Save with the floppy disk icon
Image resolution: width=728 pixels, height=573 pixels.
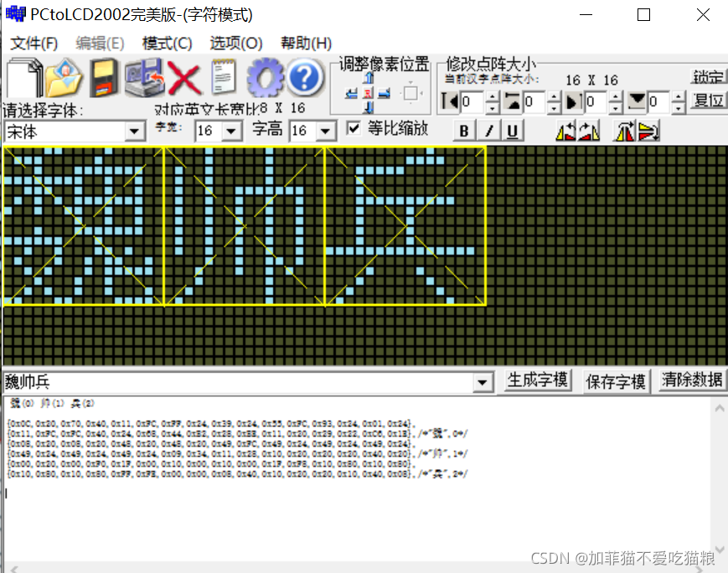[103, 78]
